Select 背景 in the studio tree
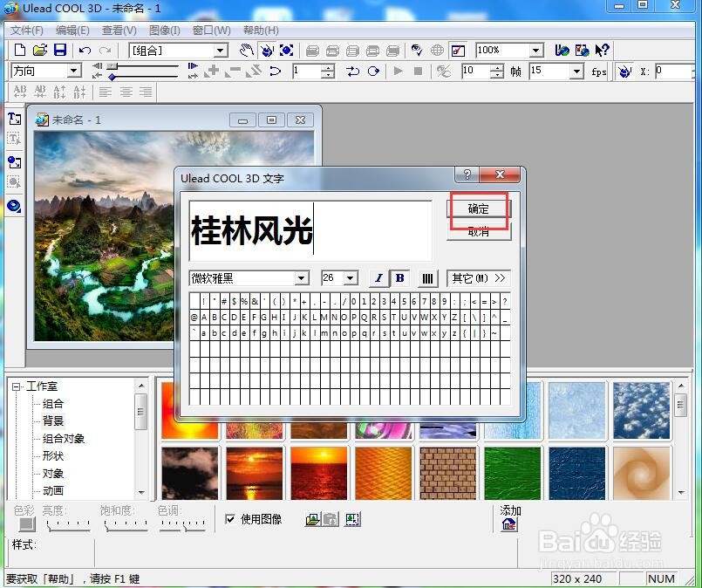This screenshot has width=702, height=588. coord(53,421)
